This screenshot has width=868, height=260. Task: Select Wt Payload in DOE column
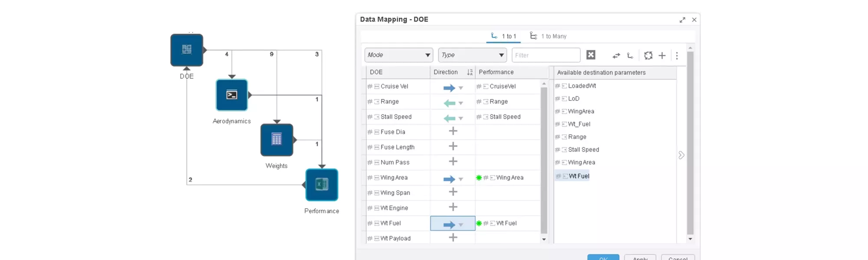coord(395,238)
